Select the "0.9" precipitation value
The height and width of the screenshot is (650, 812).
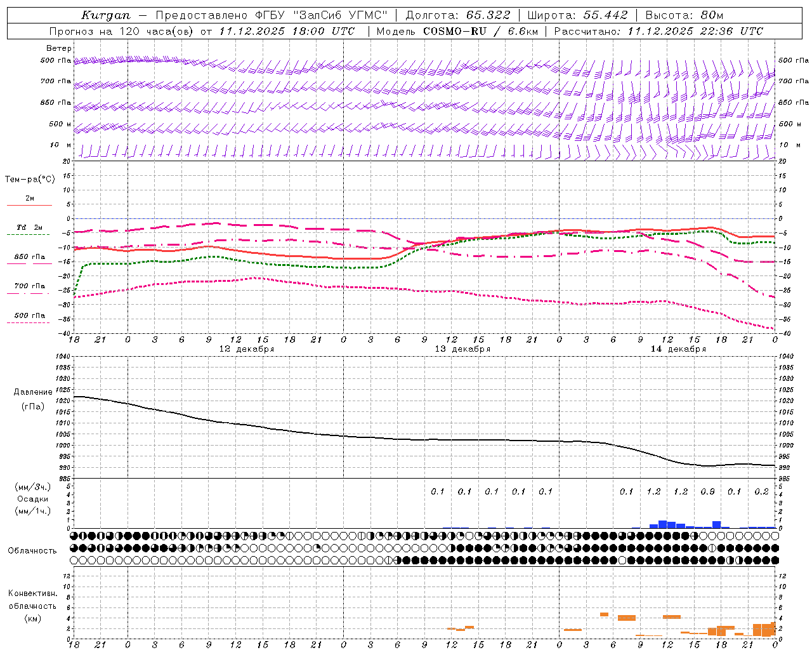point(707,492)
